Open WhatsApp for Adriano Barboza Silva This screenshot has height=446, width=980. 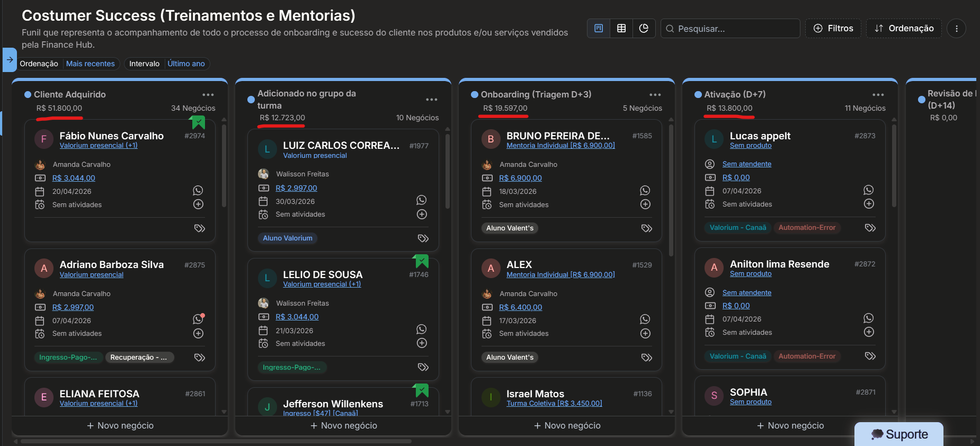pos(198,319)
